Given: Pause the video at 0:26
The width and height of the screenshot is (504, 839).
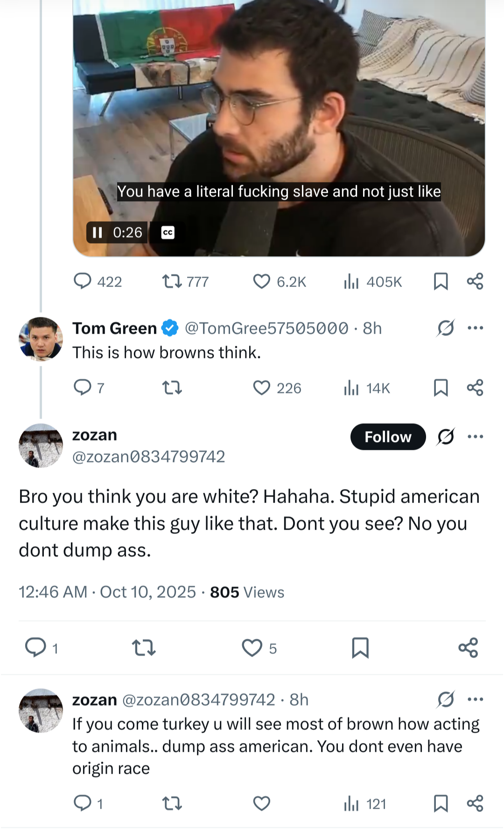Looking at the screenshot, I should click(97, 232).
